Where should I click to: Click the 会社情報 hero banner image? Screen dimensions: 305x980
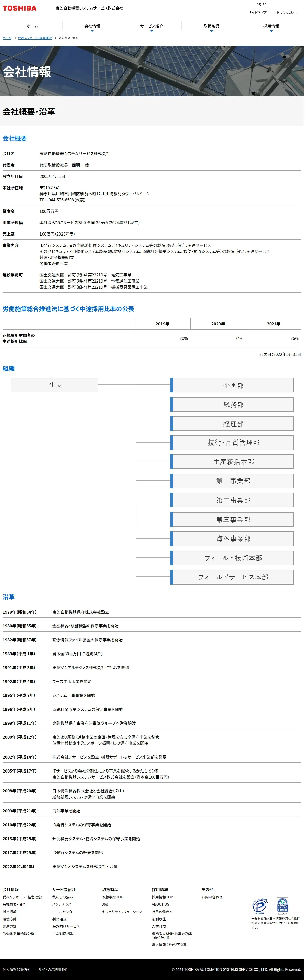152,71
